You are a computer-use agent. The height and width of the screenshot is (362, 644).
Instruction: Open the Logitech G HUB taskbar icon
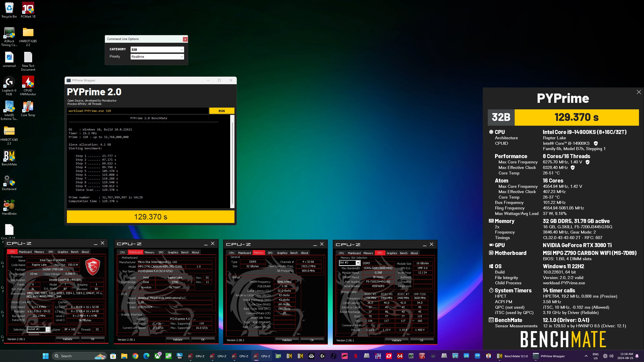[323, 356]
